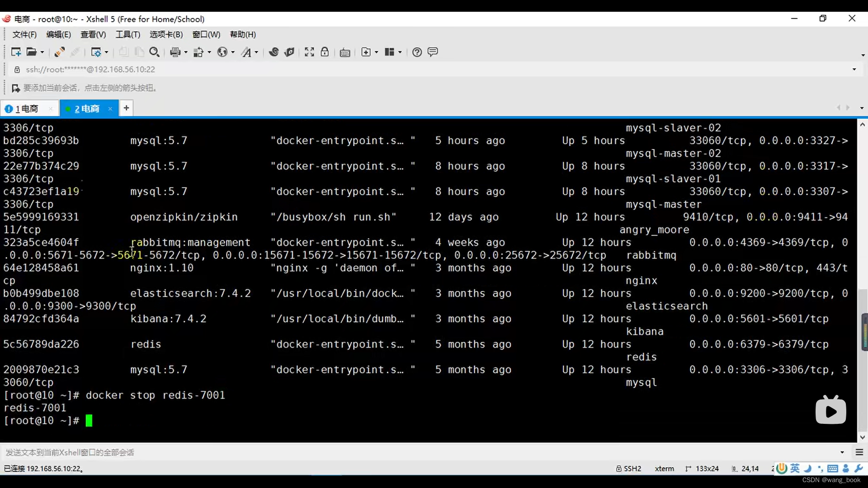Click the Find magnifier icon
The width and height of the screenshot is (868, 488).
tap(154, 52)
